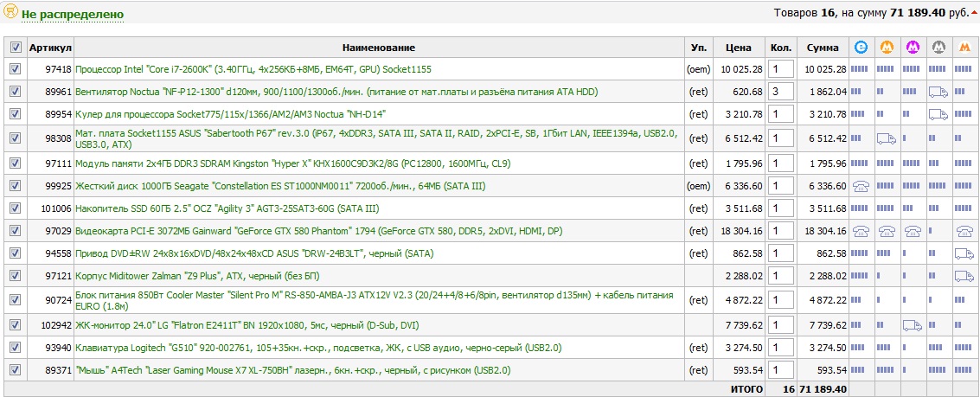Viewport: 980px width, 397px height.
Task: Click GTX 580 phone icon under blue 'e' column
Action: click(x=862, y=231)
